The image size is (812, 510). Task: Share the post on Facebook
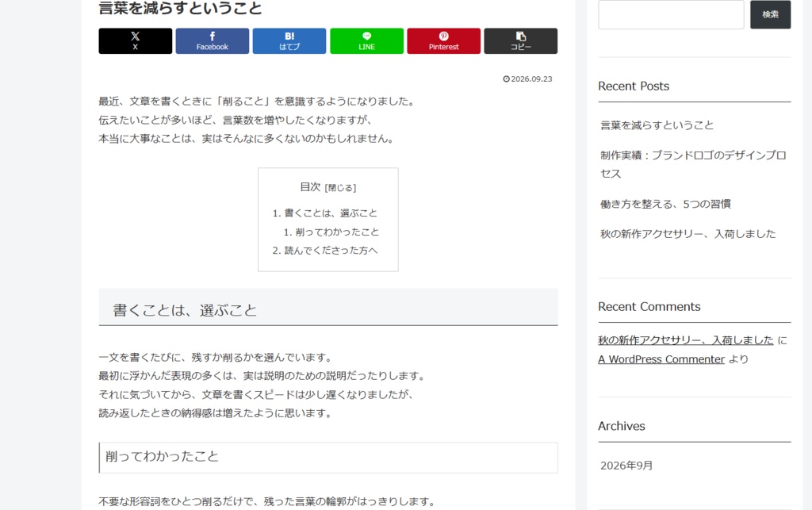tap(213, 41)
